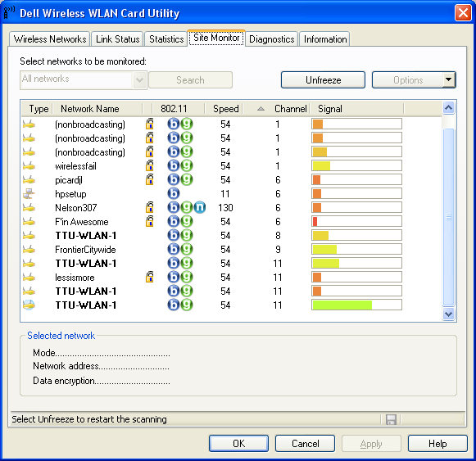The image size is (476, 461).
Task: Click the 802.11g icon for wirelessfail
Action: click(187, 165)
